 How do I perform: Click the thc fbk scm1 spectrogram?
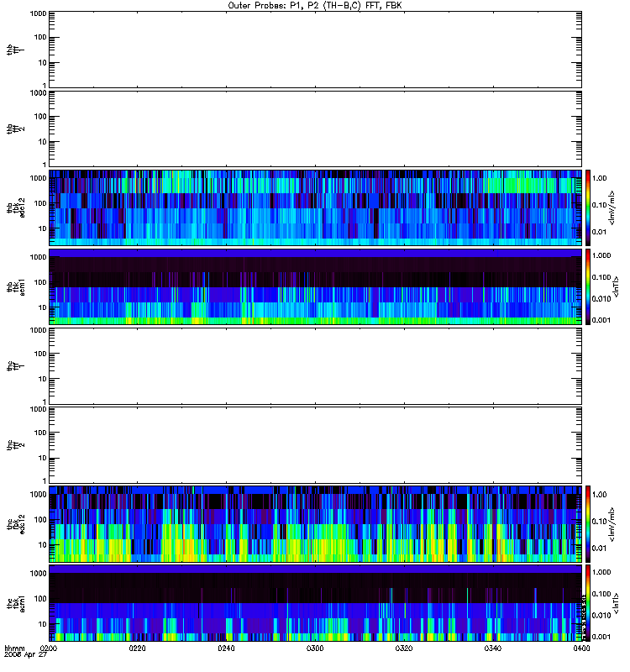(x=315, y=603)
